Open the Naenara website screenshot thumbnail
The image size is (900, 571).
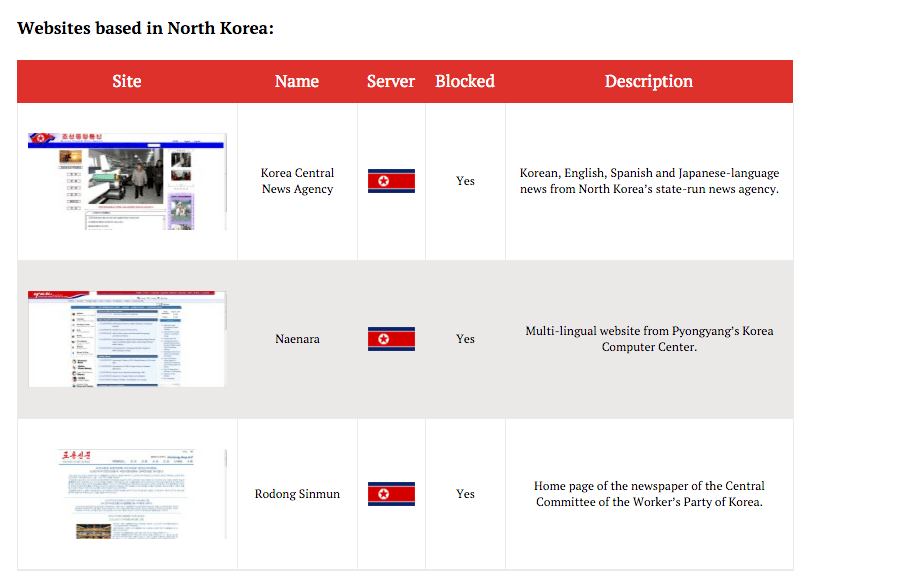click(x=127, y=339)
